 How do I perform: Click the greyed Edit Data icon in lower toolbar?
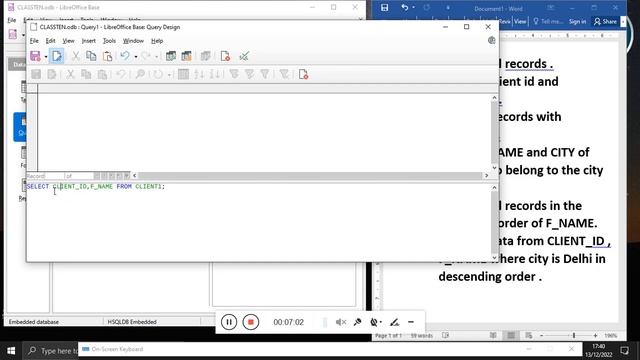[52, 74]
